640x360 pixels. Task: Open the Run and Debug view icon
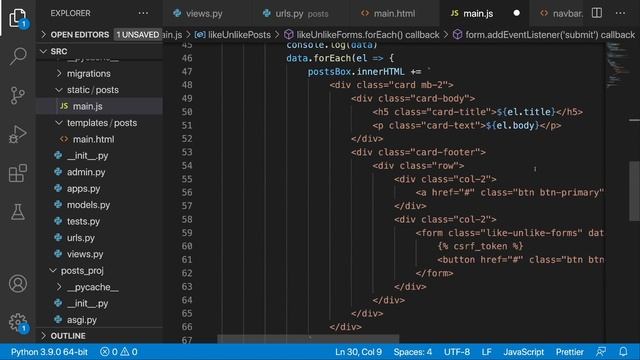coord(18,135)
